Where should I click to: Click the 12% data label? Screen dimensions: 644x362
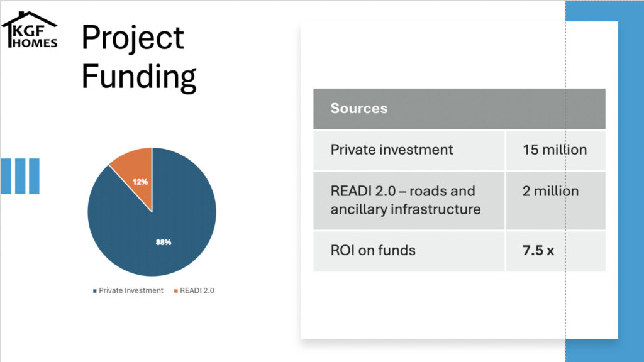point(140,182)
